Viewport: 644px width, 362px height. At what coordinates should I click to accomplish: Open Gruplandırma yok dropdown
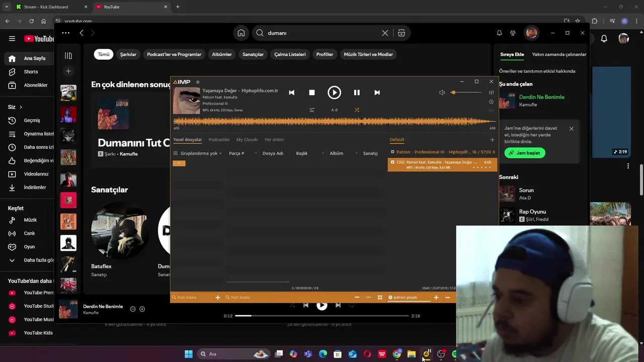tap(201, 153)
